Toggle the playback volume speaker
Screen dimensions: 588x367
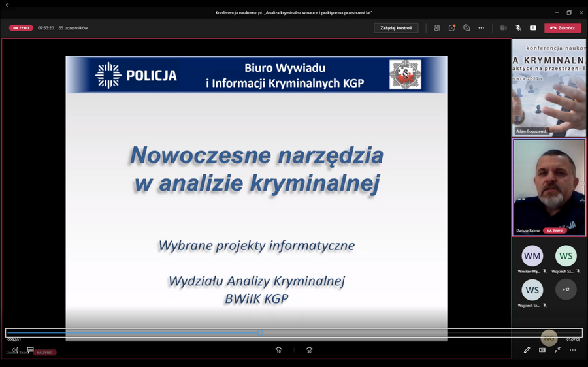pos(15,350)
